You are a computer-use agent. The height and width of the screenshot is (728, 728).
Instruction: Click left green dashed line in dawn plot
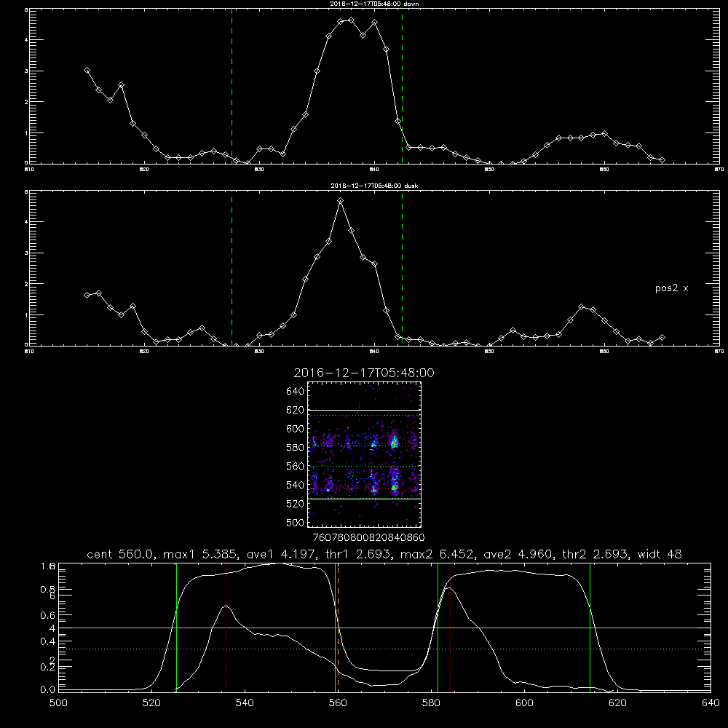click(x=232, y=86)
